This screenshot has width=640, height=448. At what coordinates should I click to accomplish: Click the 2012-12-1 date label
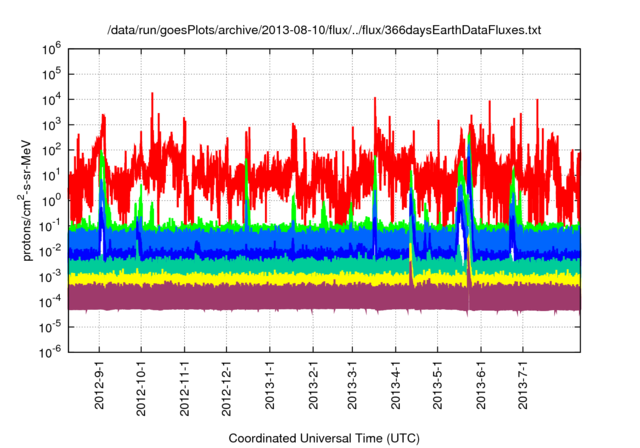coord(226,388)
